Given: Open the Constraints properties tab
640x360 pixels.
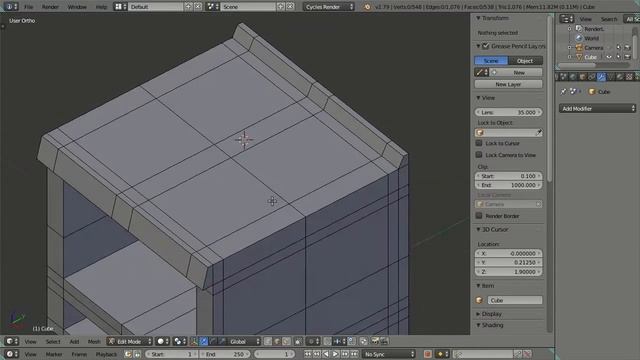Looking at the screenshot, I should click(x=592, y=77).
